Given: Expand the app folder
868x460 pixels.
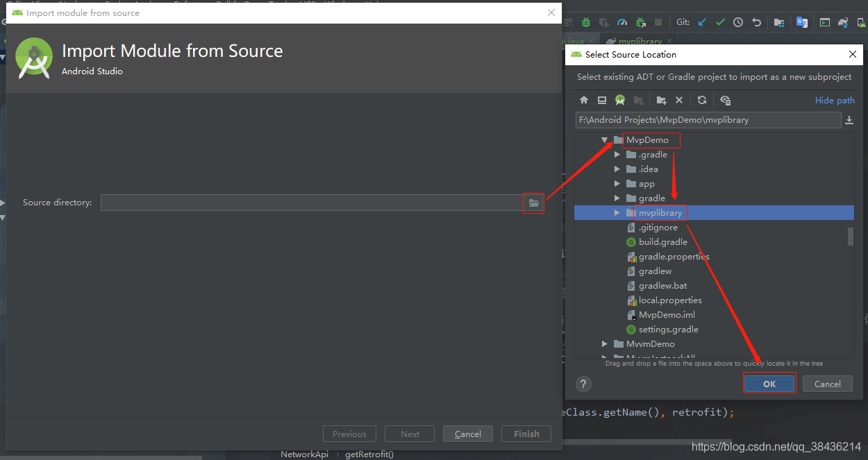Looking at the screenshot, I should (617, 184).
